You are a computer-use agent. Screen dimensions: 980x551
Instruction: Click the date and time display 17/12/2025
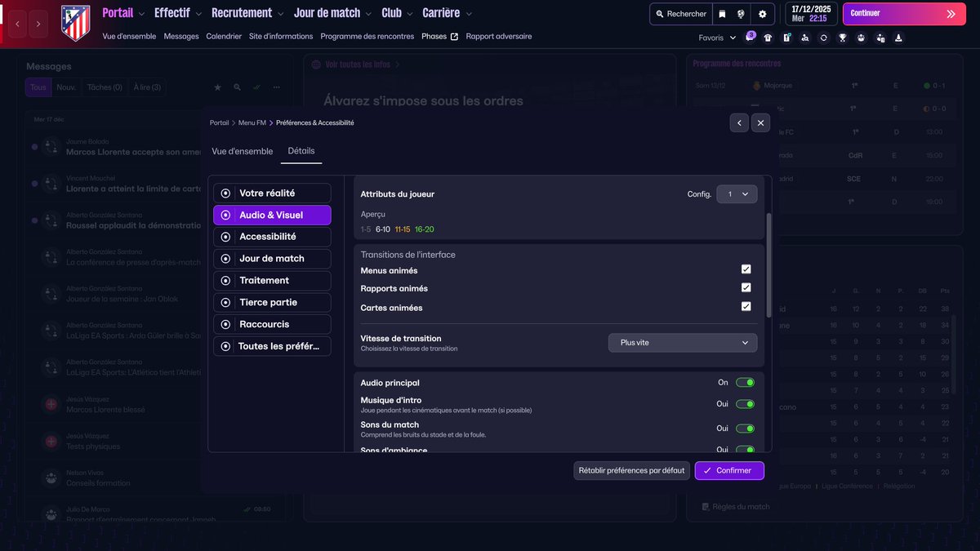(810, 14)
